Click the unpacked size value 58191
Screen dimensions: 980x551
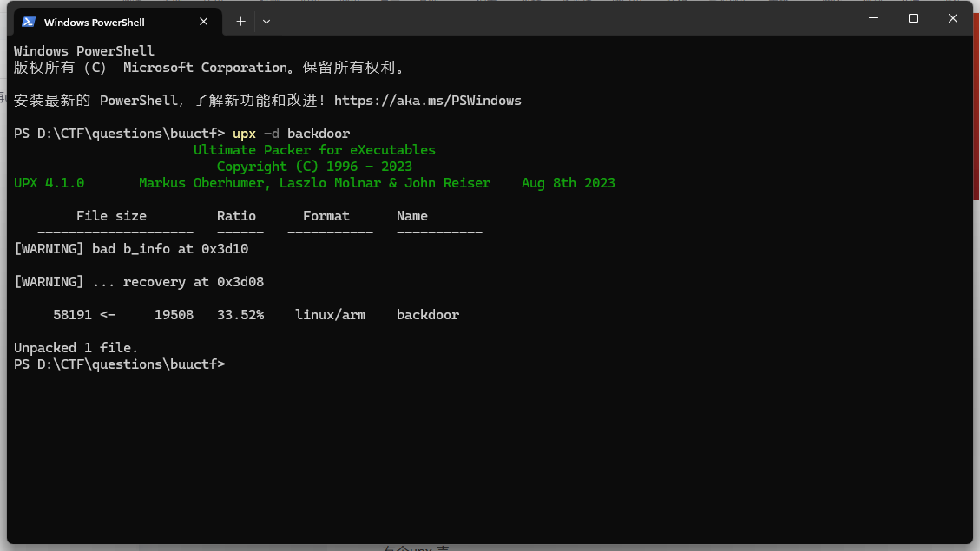click(x=73, y=315)
